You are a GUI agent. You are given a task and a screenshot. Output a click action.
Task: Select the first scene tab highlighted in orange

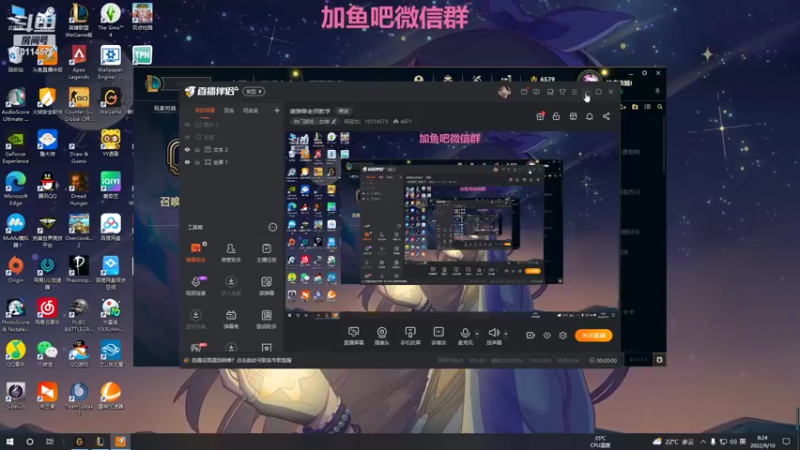pos(205,110)
